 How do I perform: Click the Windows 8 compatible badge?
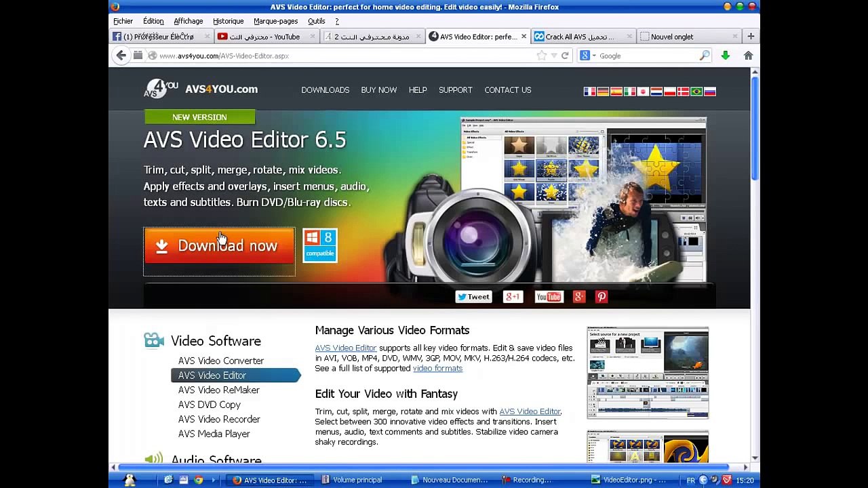(x=319, y=245)
